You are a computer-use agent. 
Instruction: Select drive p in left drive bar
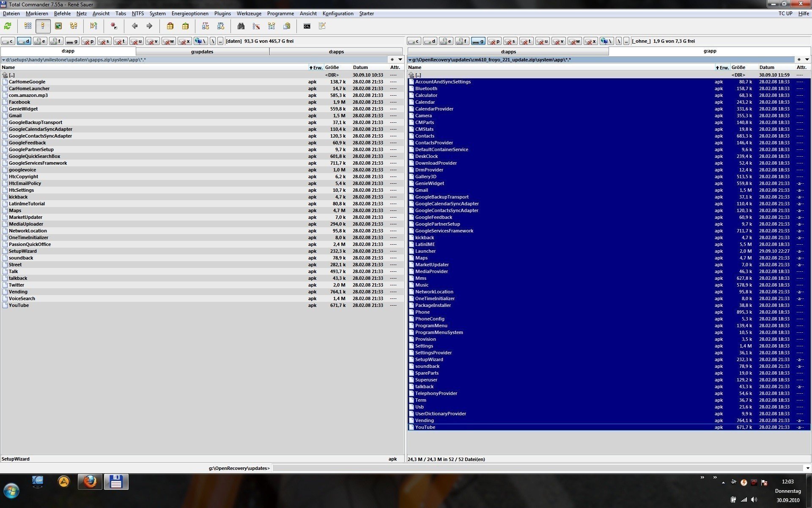click(88, 41)
